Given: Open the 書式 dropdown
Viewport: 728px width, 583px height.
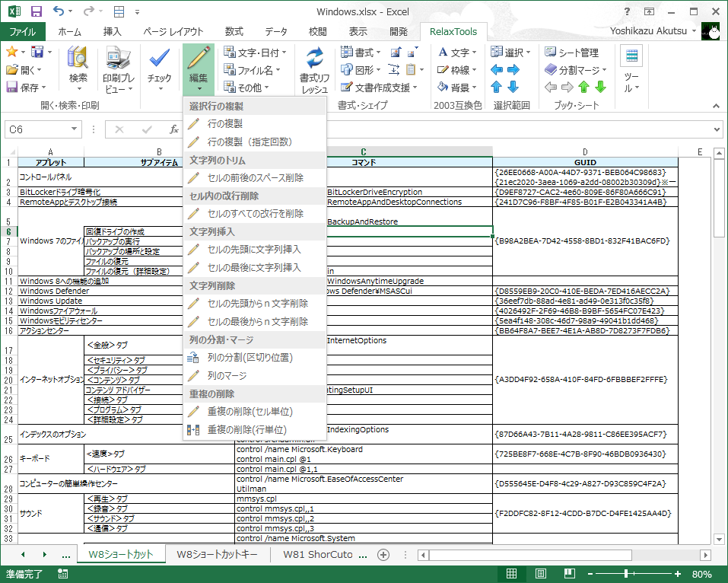Looking at the screenshot, I should pos(361,53).
